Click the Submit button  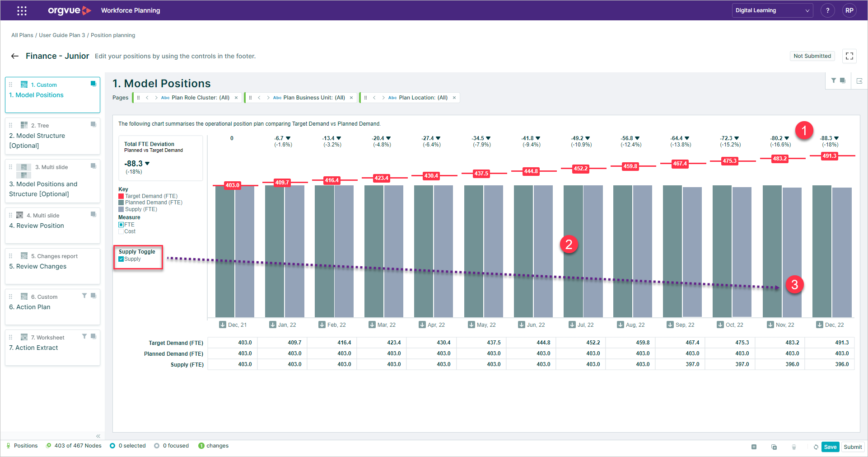853,447
